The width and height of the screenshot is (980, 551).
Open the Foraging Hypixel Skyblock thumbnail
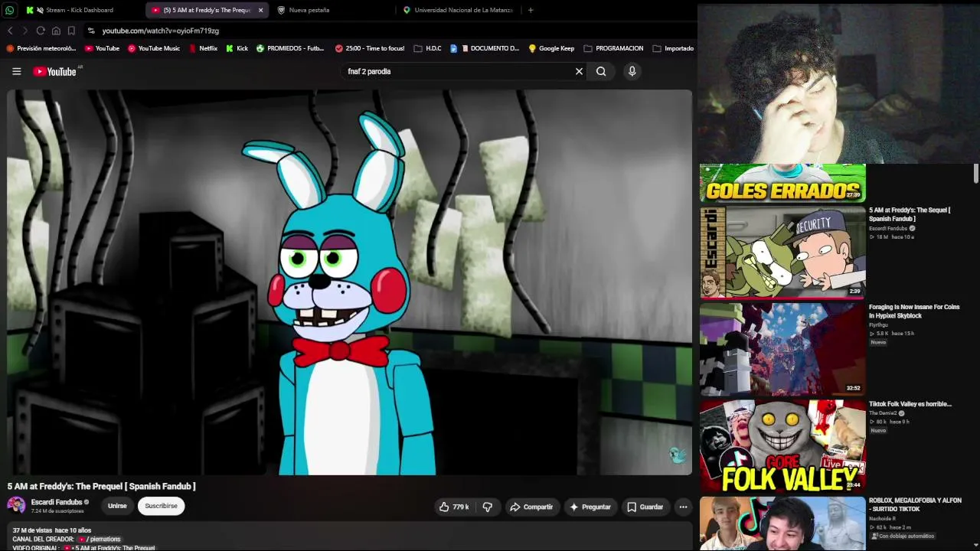tap(782, 348)
